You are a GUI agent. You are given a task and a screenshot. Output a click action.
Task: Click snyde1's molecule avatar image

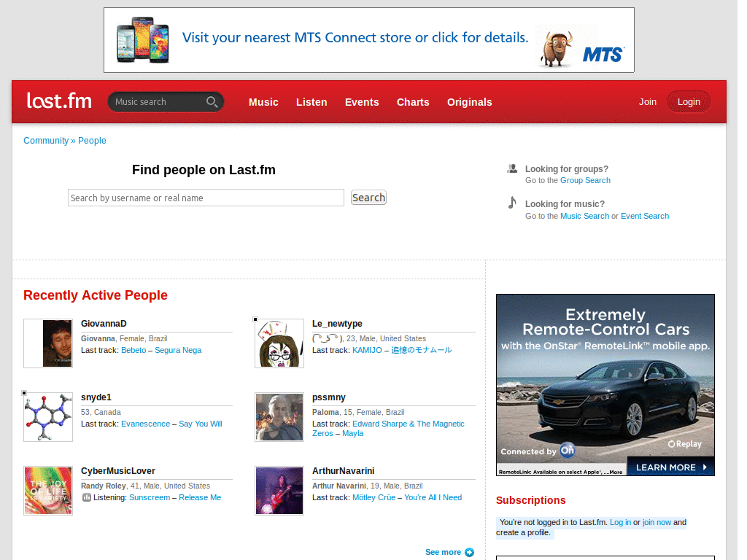click(x=47, y=416)
